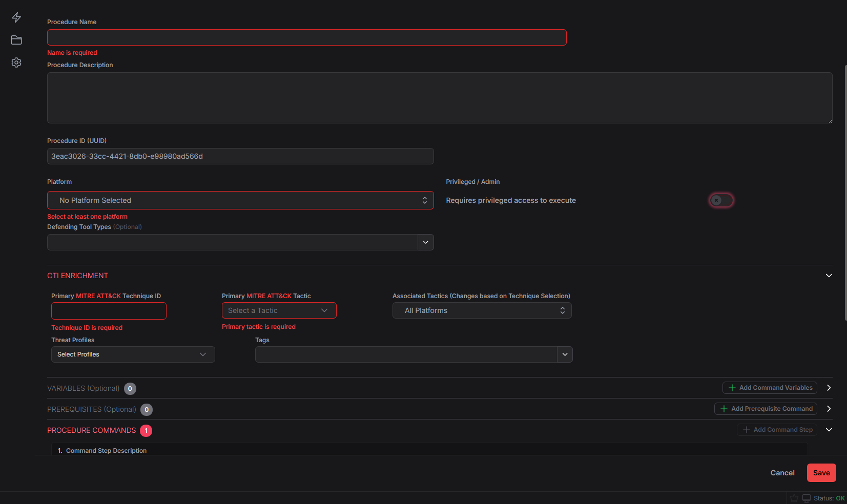
Task: Expand the PREREQUISITES (Optional) section
Action: pos(829,409)
